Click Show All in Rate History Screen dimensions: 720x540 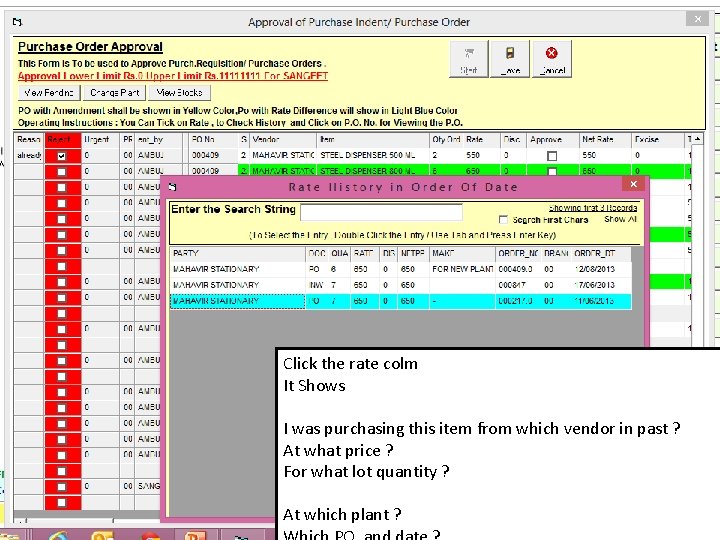click(x=620, y=219)
